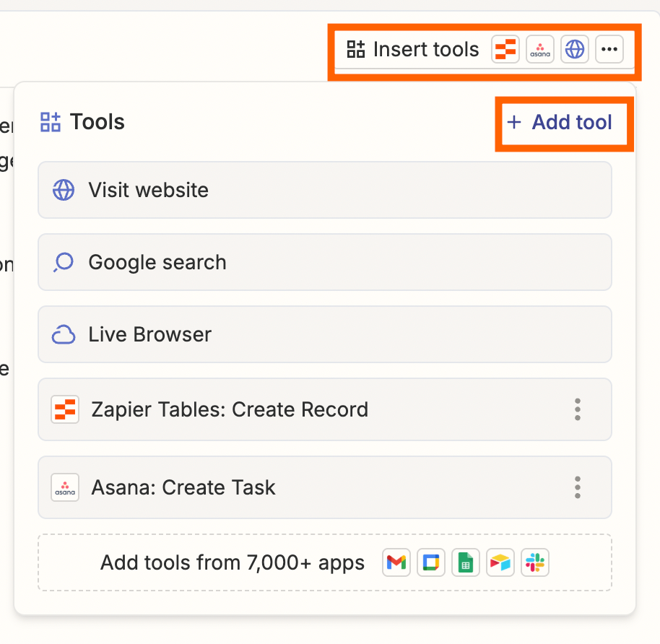The width and height of the screenshot is (660, 644).
Task: Click the Slack app icon
Action: [535, 562]
